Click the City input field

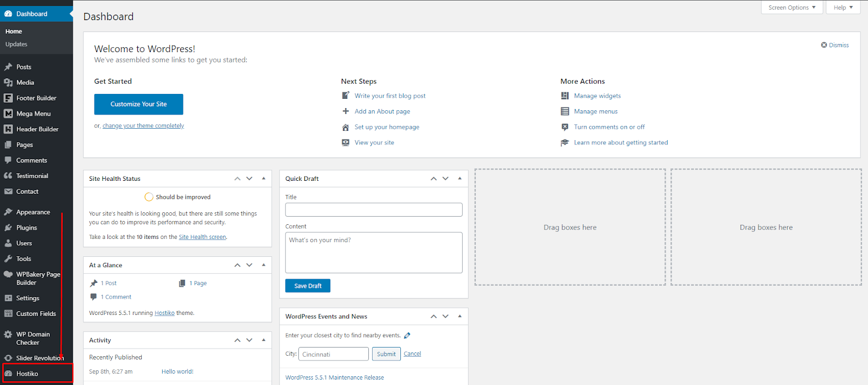click(334, 354)
